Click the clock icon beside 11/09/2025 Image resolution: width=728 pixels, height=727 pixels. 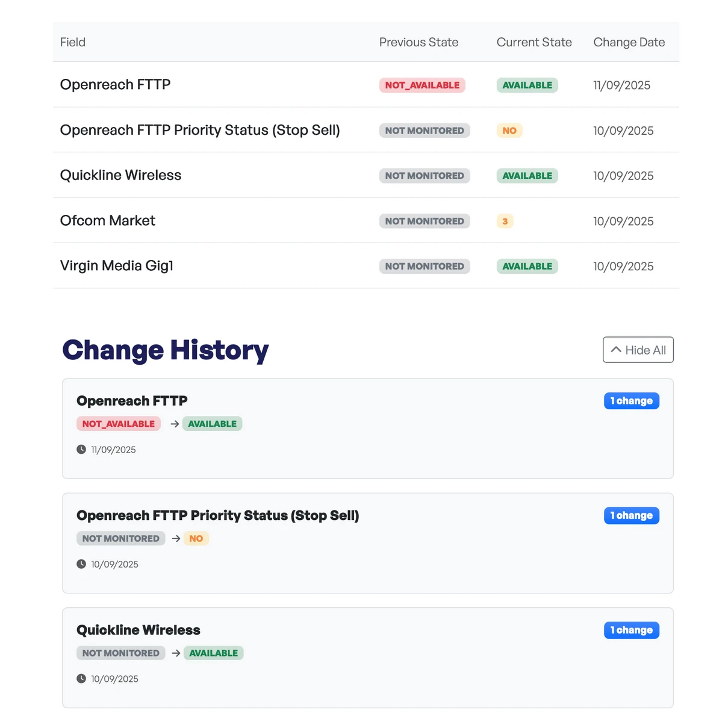[x=81, y=450]
